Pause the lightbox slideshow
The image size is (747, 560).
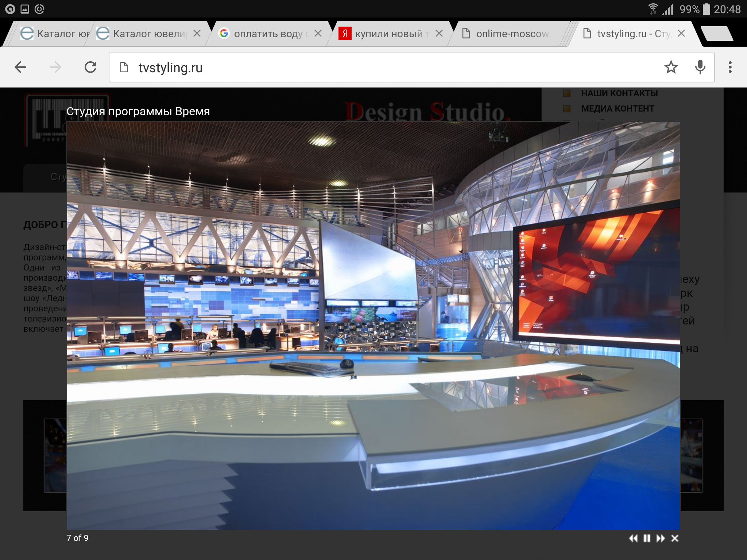point(647,538)
